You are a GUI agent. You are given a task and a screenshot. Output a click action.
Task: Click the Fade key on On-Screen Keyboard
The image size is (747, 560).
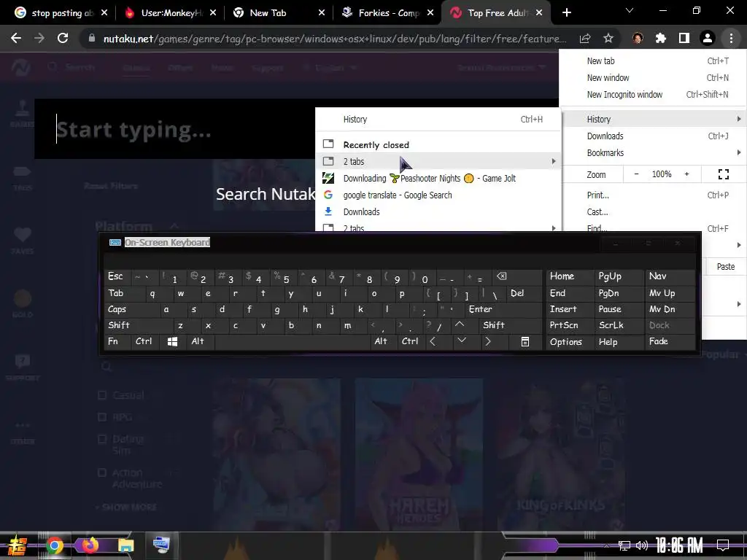pyautogui.click(x=669, y=341)
